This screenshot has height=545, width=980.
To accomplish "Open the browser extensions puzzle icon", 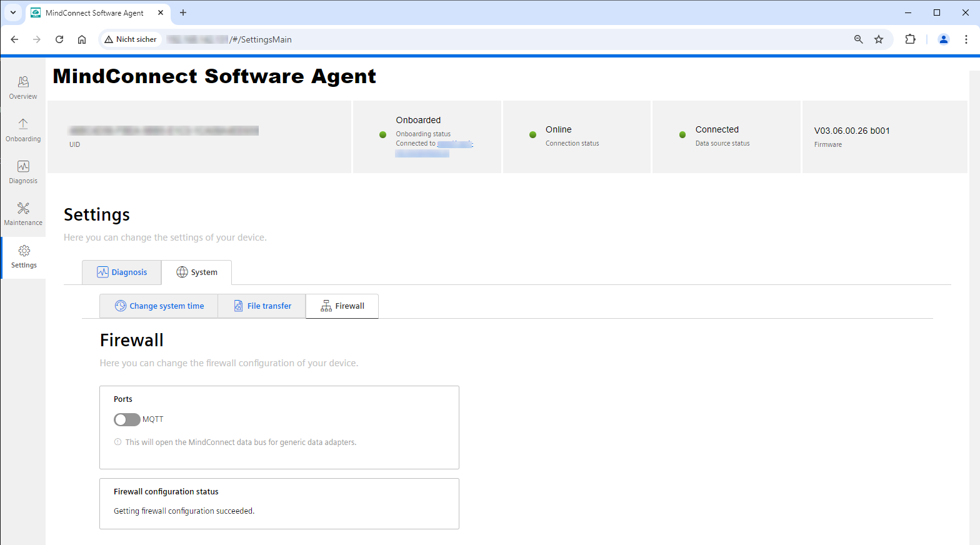I will coord(910,39).
